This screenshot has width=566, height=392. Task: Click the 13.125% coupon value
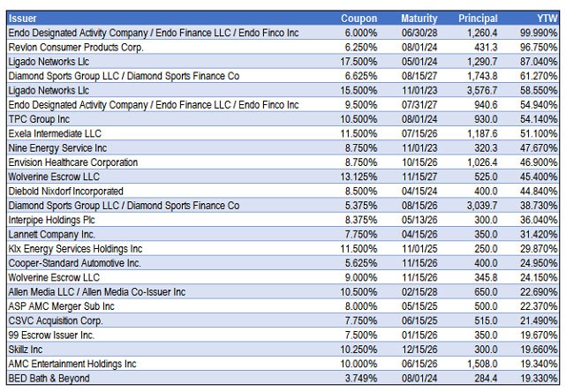coord(358,177)
